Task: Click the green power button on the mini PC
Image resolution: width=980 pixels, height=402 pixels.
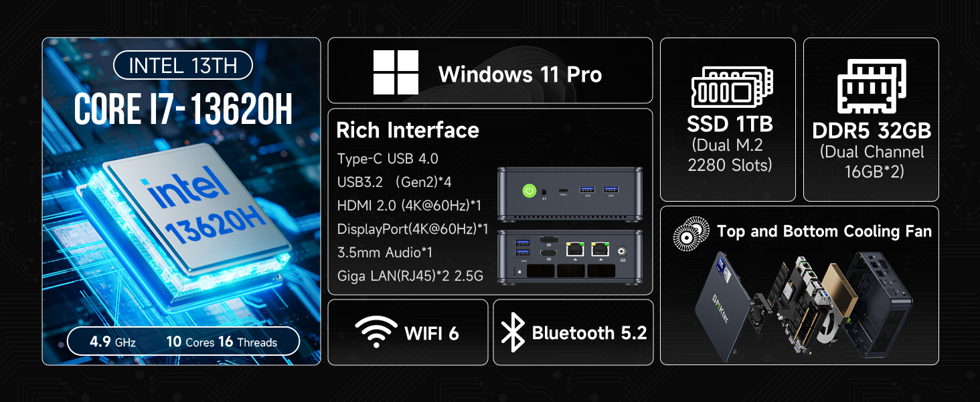Action: [529, 192]
